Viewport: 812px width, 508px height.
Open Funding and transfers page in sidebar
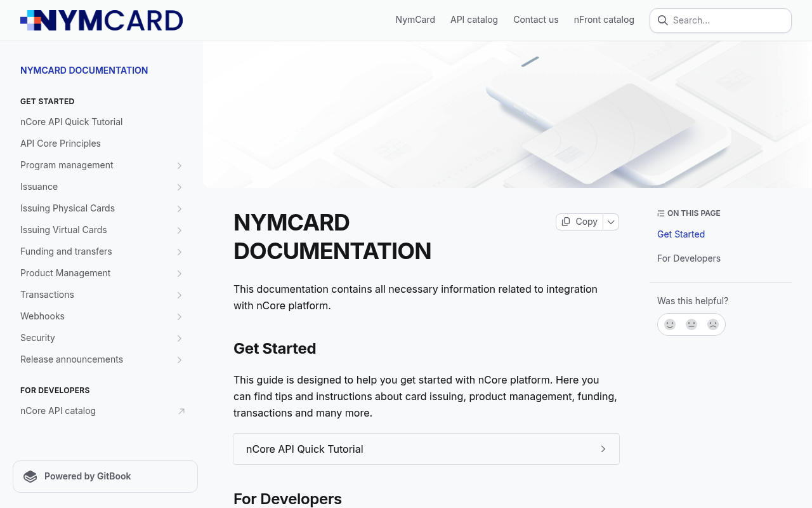[66, 251]
